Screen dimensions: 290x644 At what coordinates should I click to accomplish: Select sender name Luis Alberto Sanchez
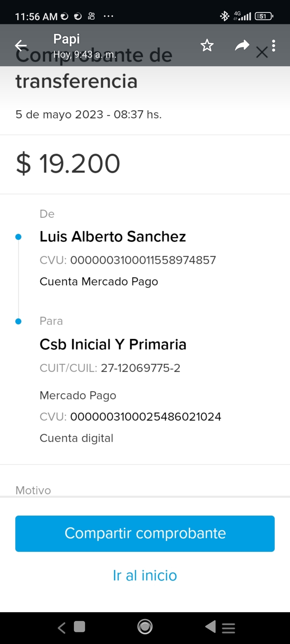[x=113, y=237]
